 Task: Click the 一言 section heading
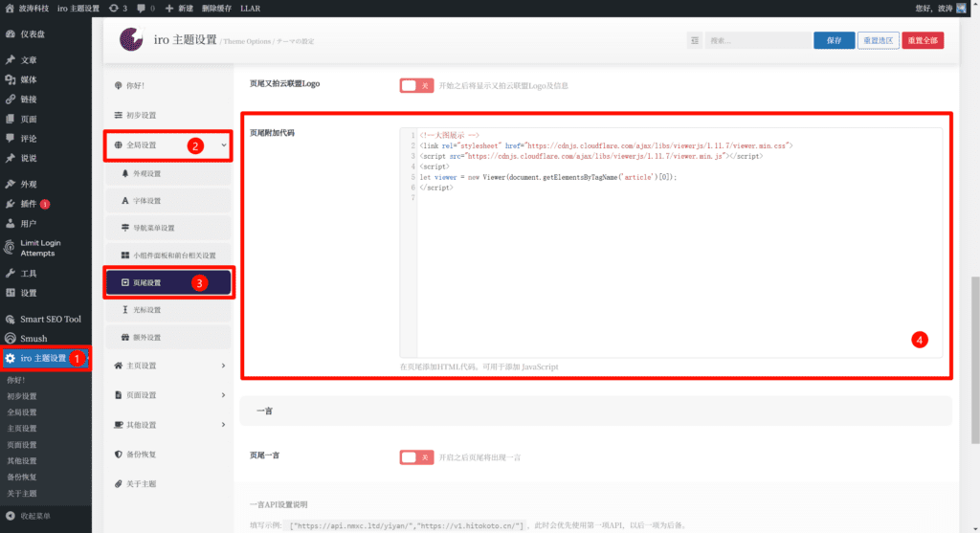pos(264,411)
